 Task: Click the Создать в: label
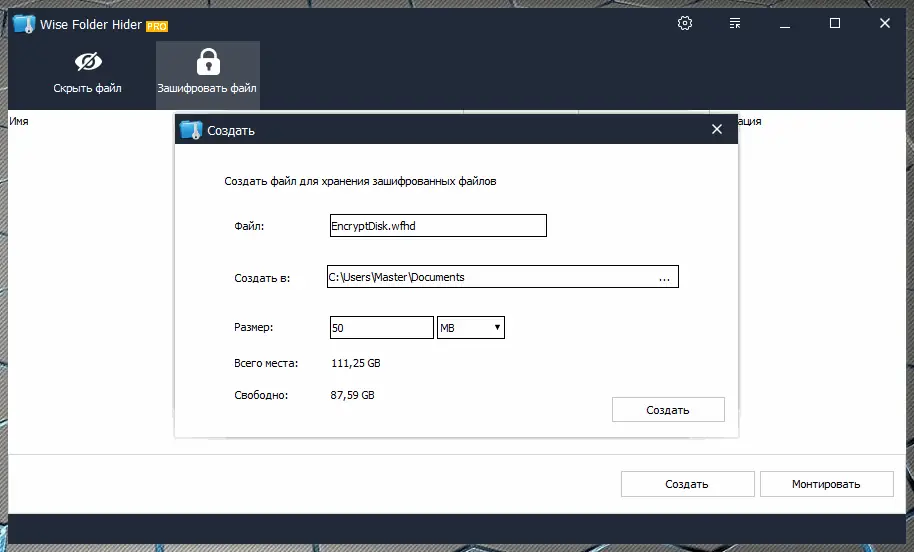pyautogui.click(x=262, y=278)
